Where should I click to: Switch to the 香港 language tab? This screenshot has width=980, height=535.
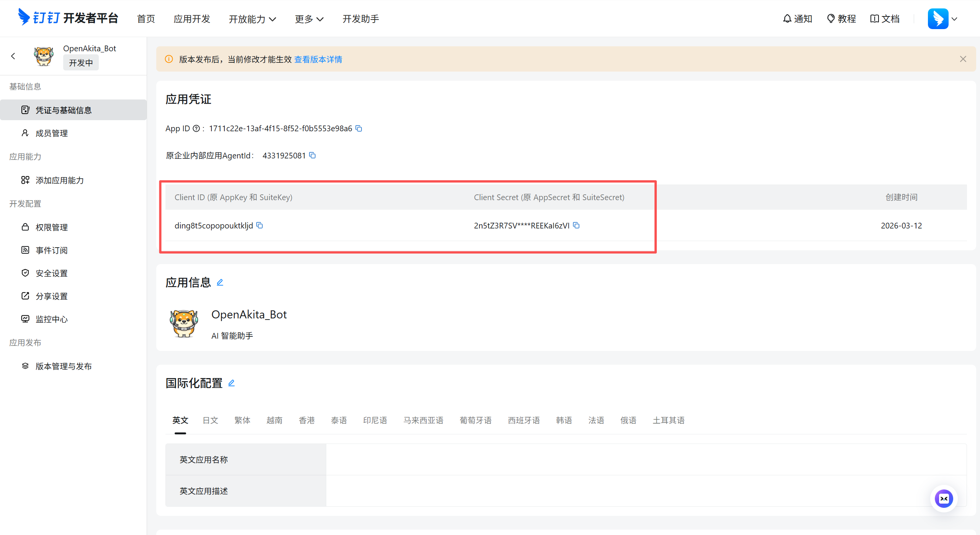coord(307,420)
